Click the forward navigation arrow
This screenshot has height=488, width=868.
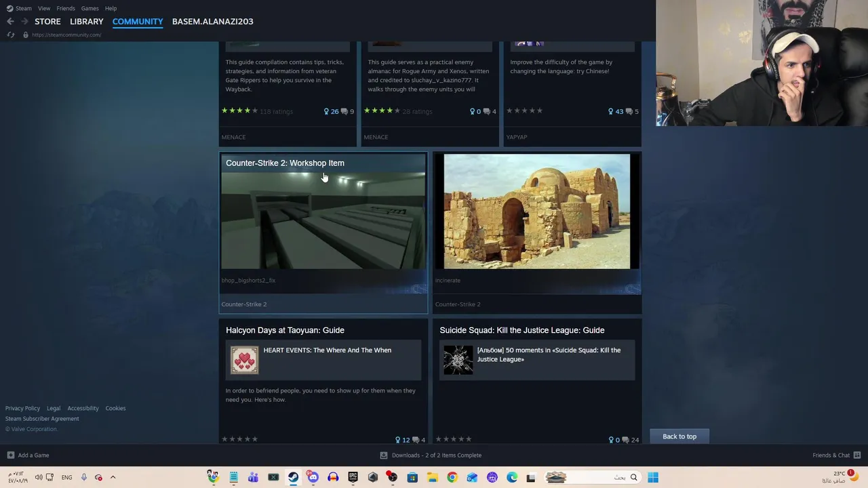(x=24, y=22)
